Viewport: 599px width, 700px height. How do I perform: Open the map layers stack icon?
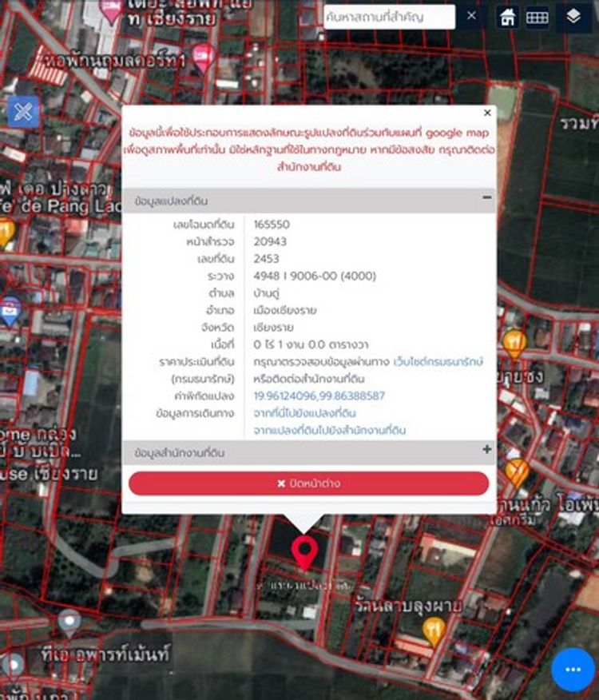pos(573,17)
